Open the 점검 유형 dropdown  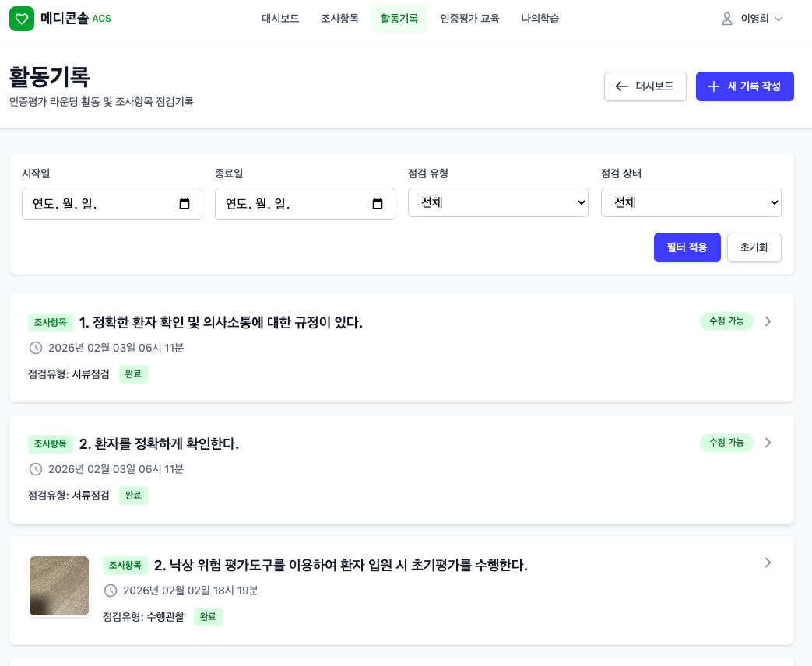tap(498, 202)
